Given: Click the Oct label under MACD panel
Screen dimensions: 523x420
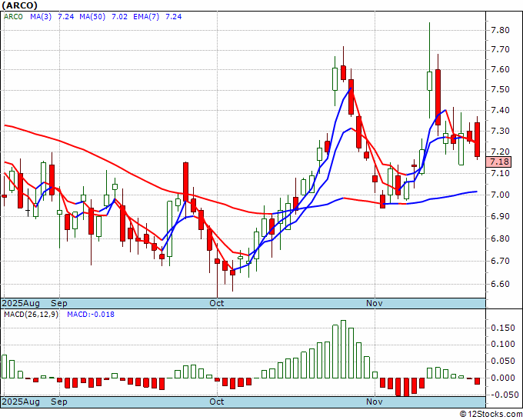Looking at the screenshot, I should [x=217, y=402].
